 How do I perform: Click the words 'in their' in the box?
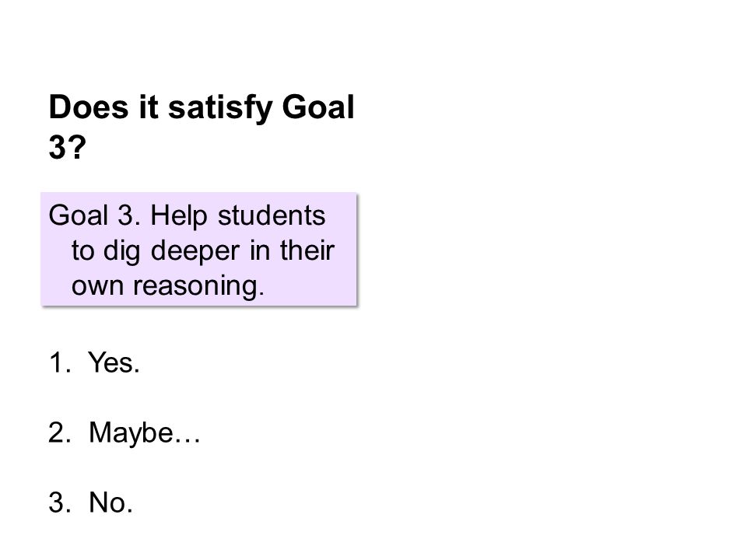292,250
